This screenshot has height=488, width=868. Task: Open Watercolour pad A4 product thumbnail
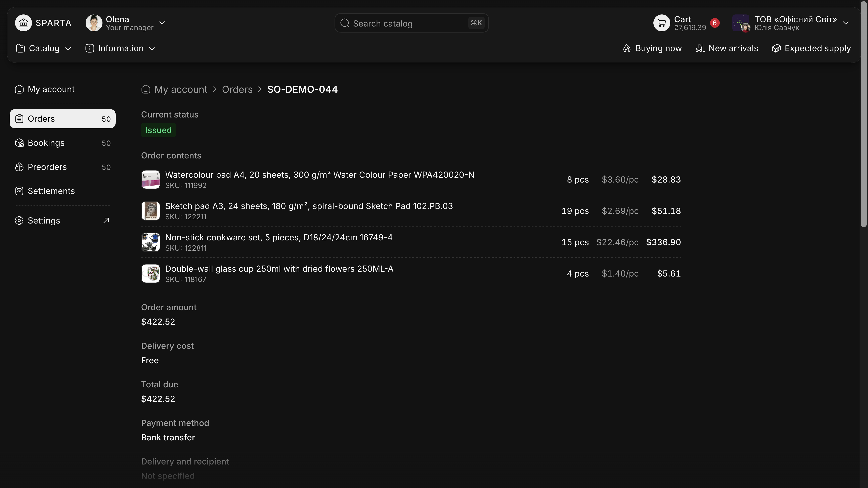150,180
